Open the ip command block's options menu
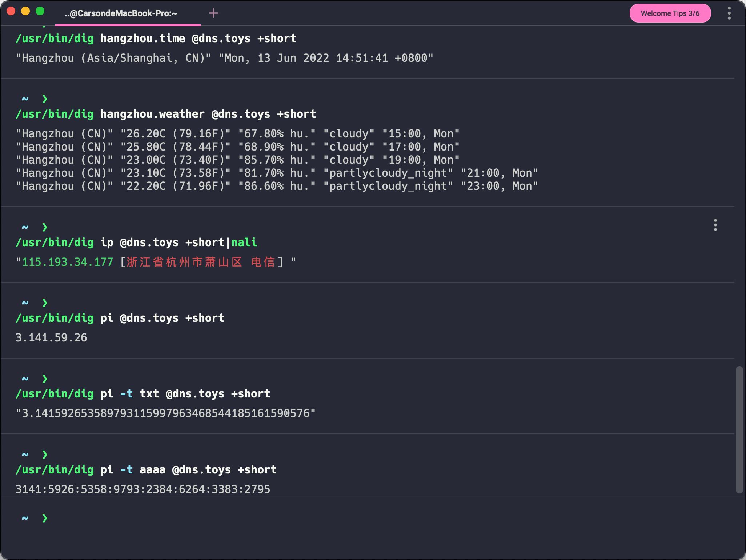The height and width of the screenshot is (560, 746). click(715, 225)
